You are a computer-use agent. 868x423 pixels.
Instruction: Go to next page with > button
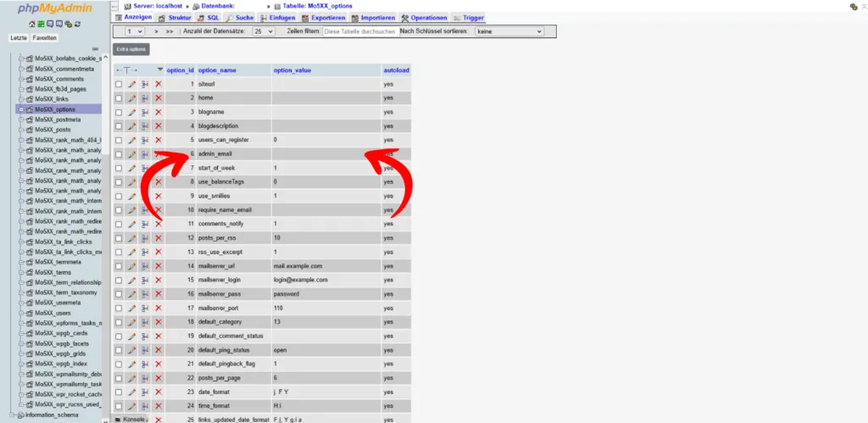[156, 31]
